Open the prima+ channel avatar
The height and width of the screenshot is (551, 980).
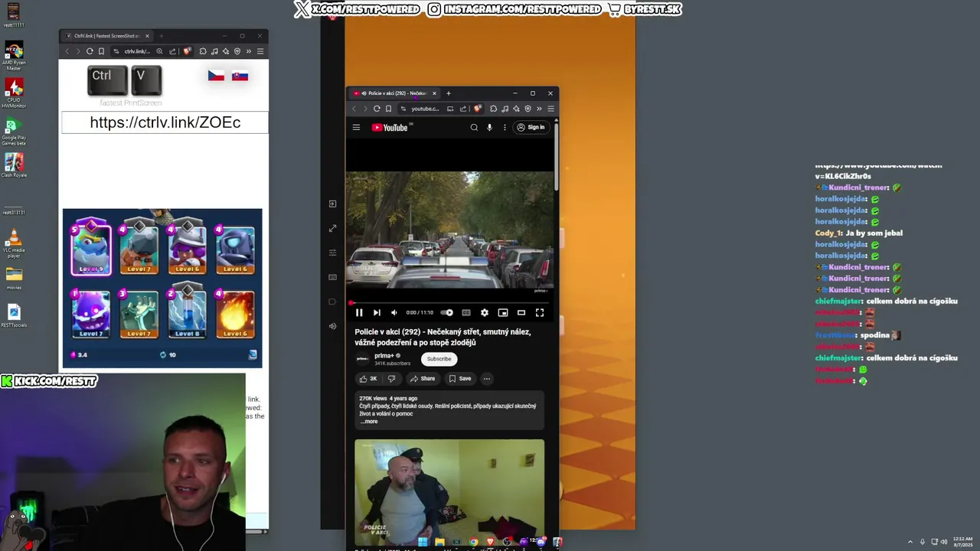[363, 359]
